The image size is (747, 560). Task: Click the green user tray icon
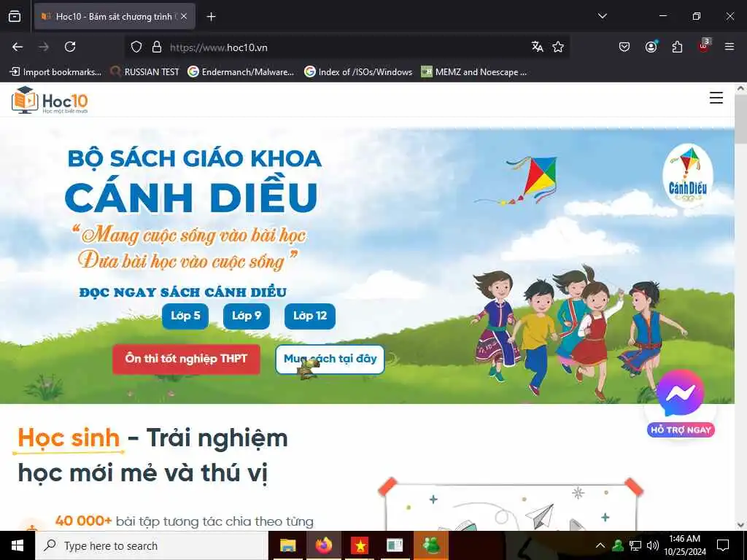click(x=618, y=545)
